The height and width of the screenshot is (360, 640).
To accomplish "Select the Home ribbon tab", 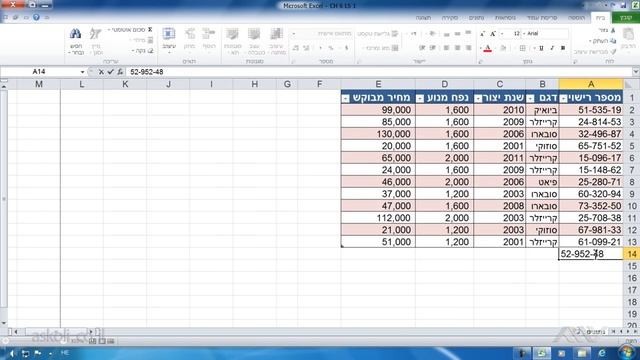I will (600, 18).
